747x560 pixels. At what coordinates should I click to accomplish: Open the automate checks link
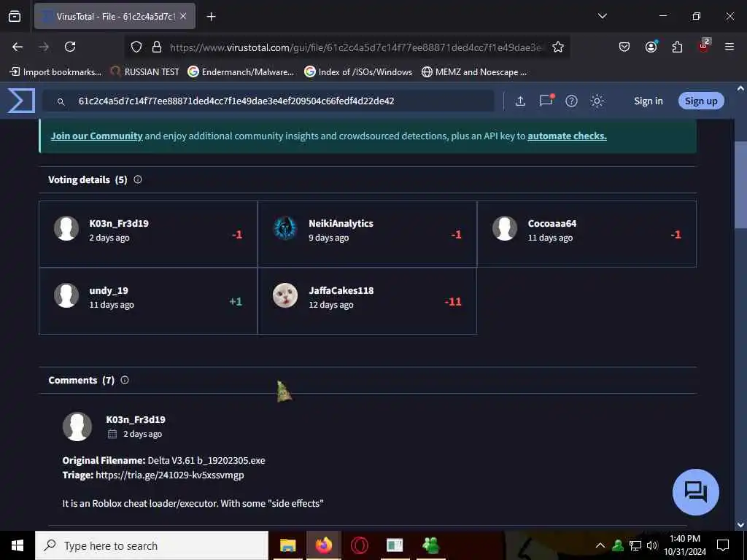pos(567,136)
